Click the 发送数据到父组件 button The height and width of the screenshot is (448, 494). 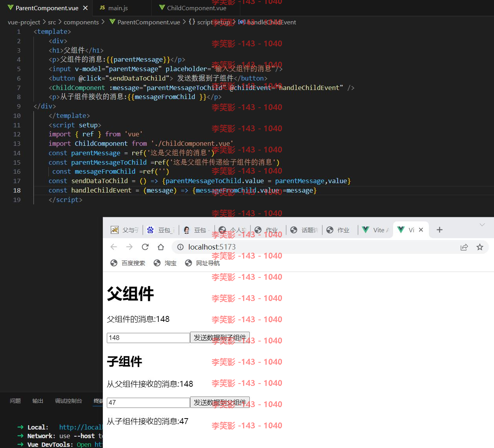220,402
